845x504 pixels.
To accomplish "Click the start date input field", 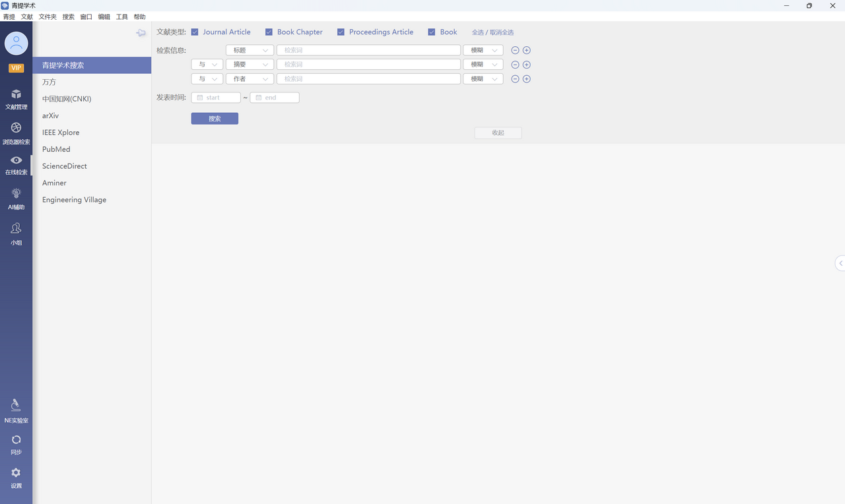I will [x=216, y=97].
